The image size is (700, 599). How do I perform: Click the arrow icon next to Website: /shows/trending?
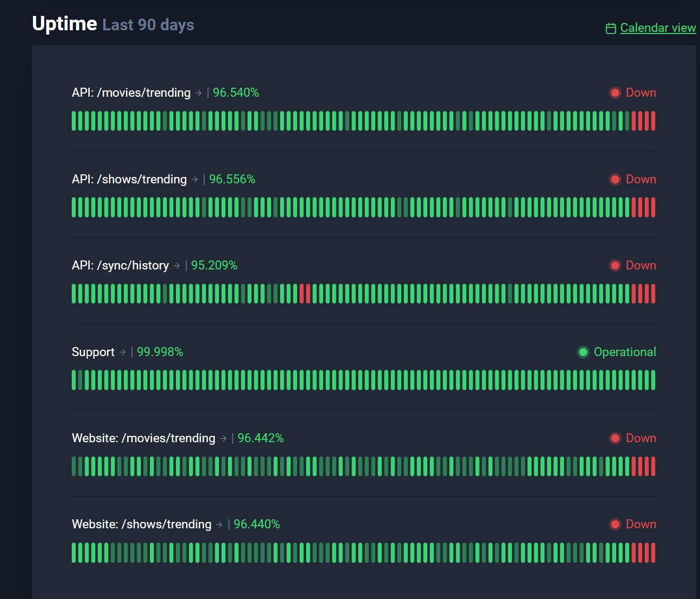[x=220, y=525]
